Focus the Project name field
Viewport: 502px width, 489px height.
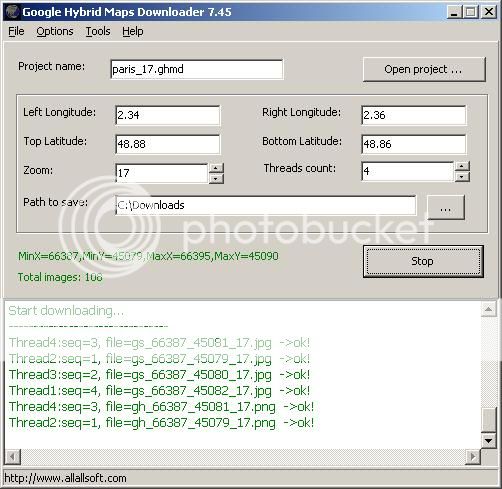point(197,69)
